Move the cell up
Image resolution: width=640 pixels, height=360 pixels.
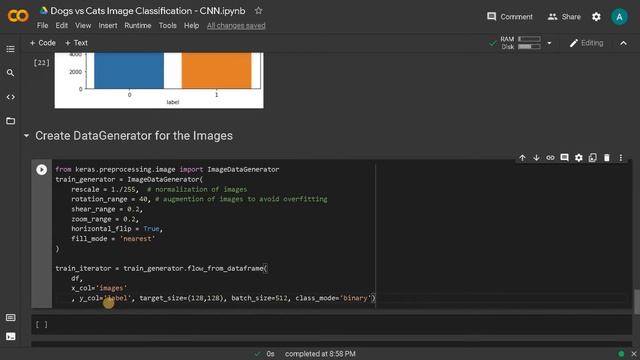(x=522, y=158)
